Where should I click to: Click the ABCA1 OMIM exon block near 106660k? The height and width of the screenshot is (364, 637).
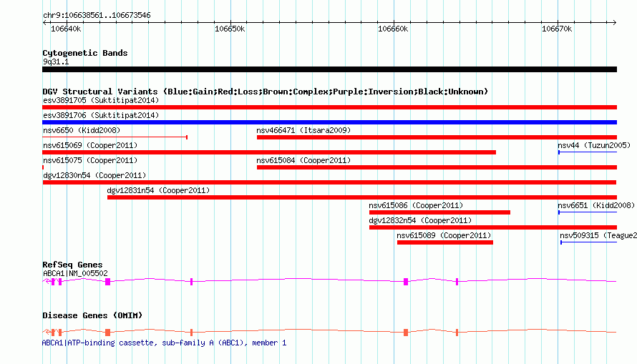(405, 333)
